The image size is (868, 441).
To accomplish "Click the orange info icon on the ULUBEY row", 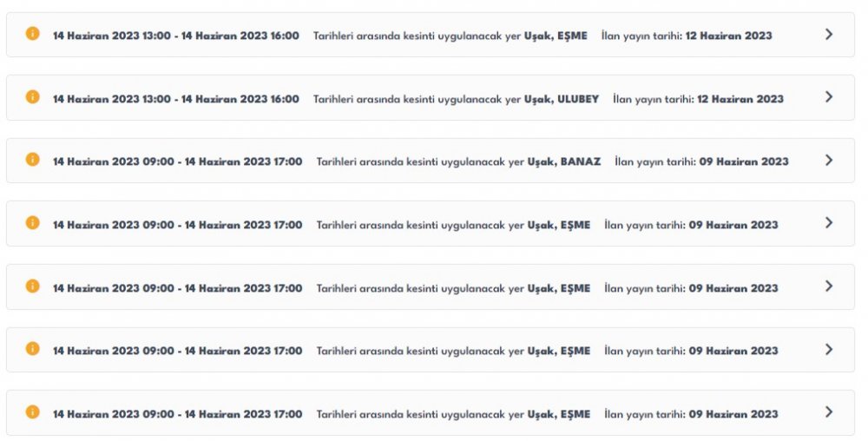I will 33,97.
